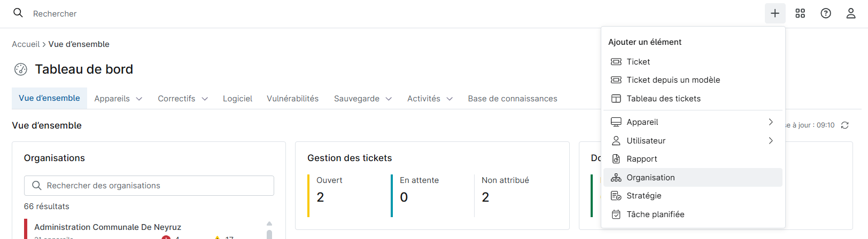The height and width of the screenshot is (239, 868).
Task: Refresh the dashboard with the reload icon
Action: 845,125
